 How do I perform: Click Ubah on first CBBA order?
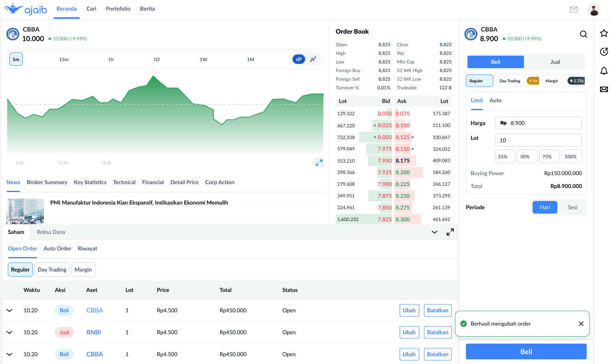[409, 310]
